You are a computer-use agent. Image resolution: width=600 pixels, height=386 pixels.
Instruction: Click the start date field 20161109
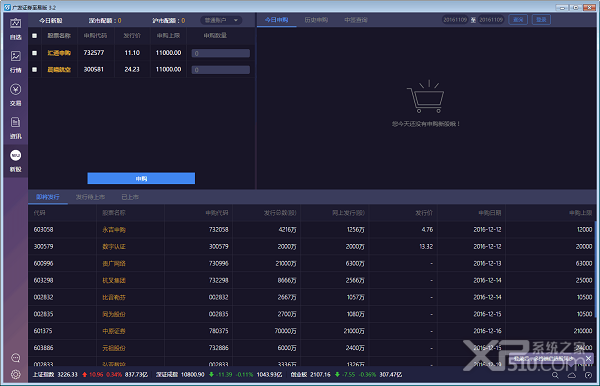(x=455, y=20)
